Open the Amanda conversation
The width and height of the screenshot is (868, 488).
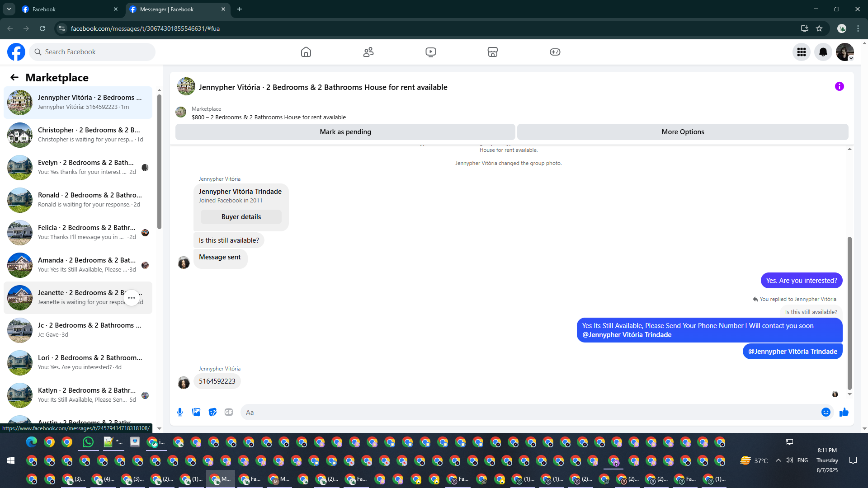(x=78, y=265)
